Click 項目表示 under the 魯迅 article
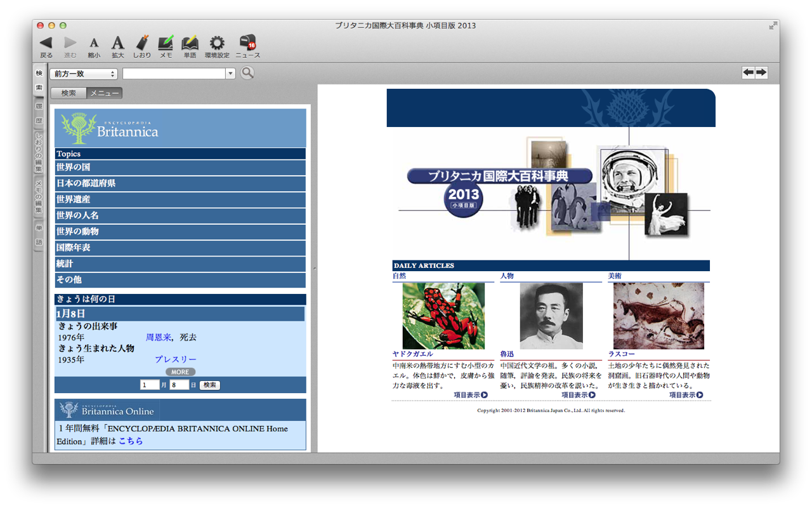The width and height of the screenshot is (812, 508). (578, 395)
